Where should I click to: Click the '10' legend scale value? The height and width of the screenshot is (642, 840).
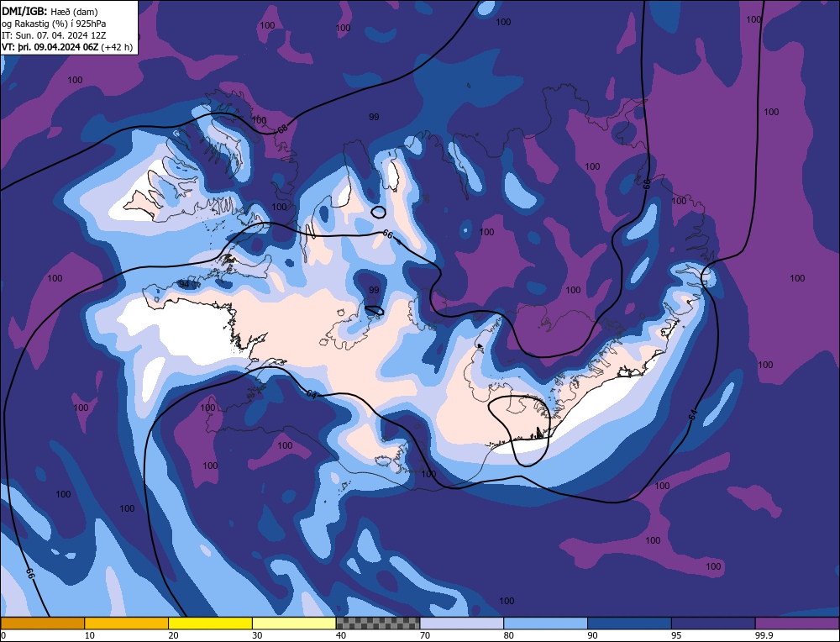click(x=89, y=635)
